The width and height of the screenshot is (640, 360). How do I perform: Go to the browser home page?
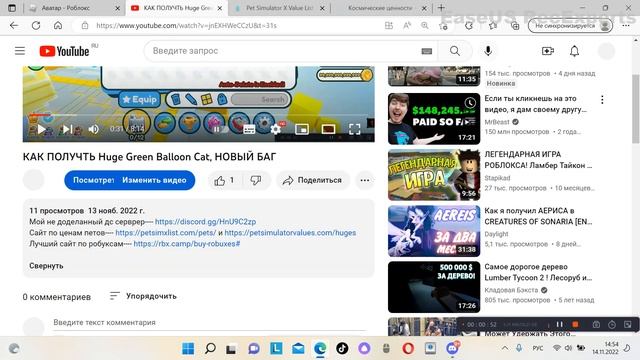tap(58, 25)
